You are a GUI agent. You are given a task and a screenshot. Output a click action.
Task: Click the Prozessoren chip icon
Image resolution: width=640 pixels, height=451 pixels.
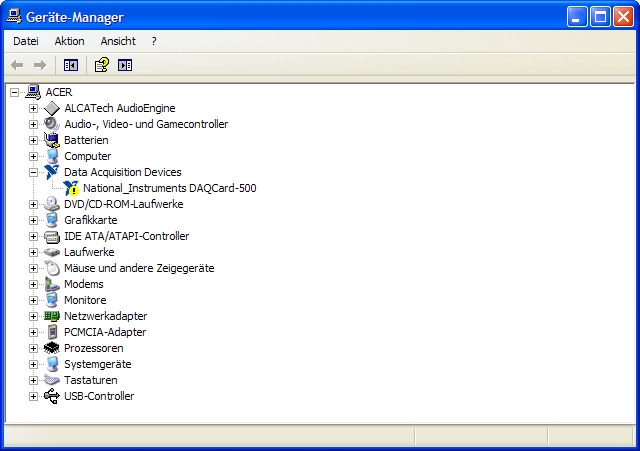[52, 348]
